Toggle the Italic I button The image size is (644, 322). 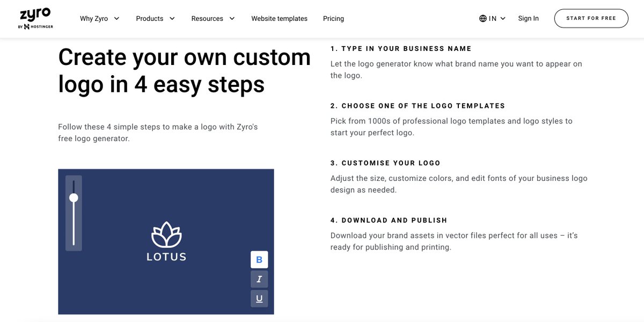(x=259, y=279)
